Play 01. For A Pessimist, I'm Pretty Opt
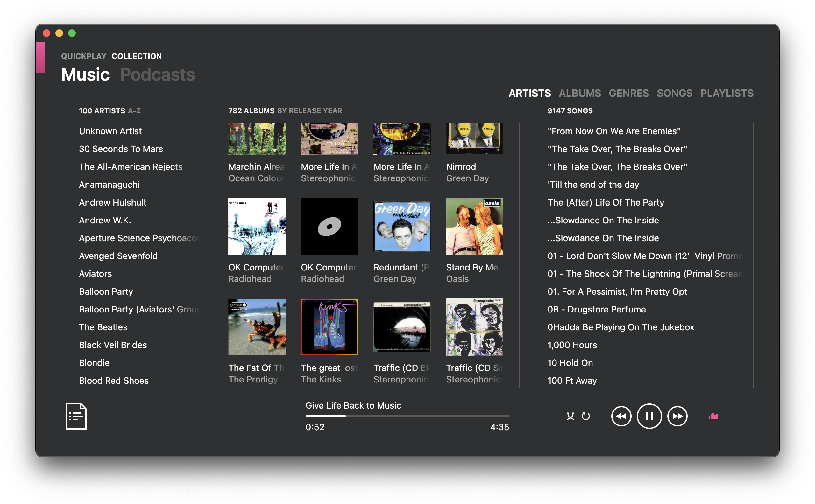This screenshot has height=504, width=815. pos(617,292)
